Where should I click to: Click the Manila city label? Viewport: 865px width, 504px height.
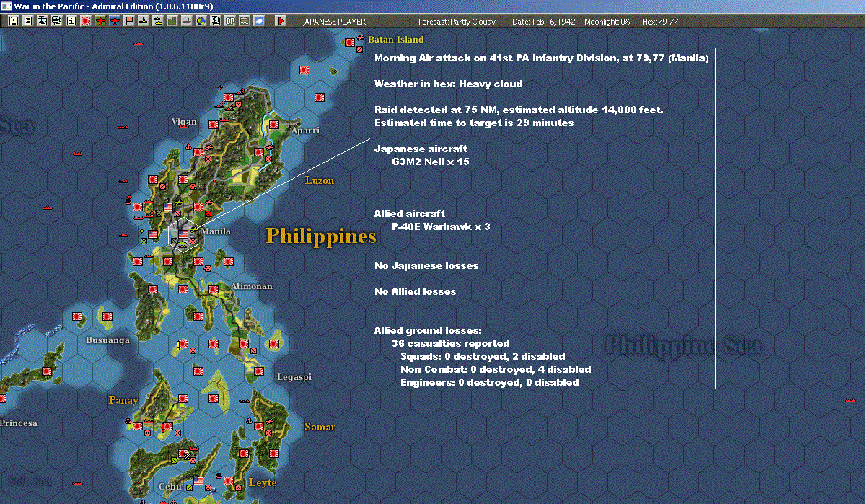(x=216, y=231)
